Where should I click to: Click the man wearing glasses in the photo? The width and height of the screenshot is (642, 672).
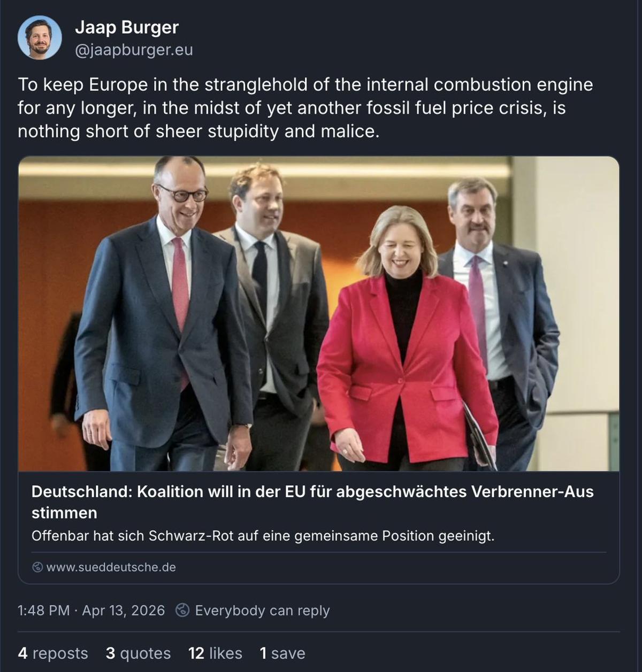[163, 315]
